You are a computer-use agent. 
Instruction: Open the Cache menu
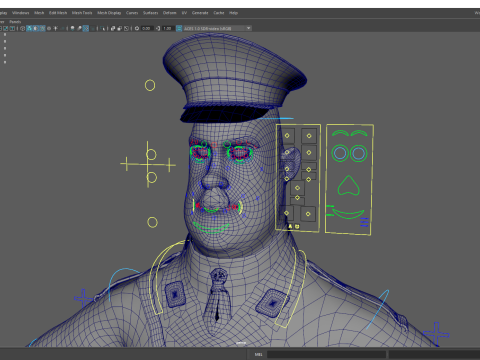[219, 13]
